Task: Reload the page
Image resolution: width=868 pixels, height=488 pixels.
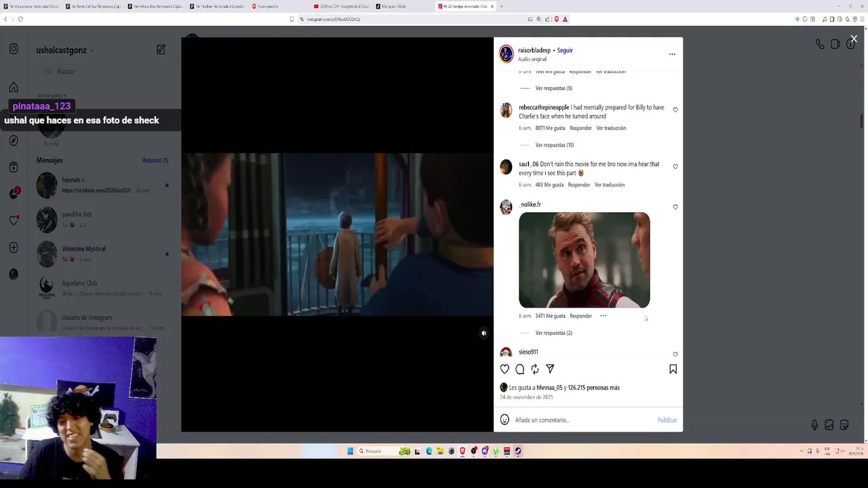Action: point(20,19)
